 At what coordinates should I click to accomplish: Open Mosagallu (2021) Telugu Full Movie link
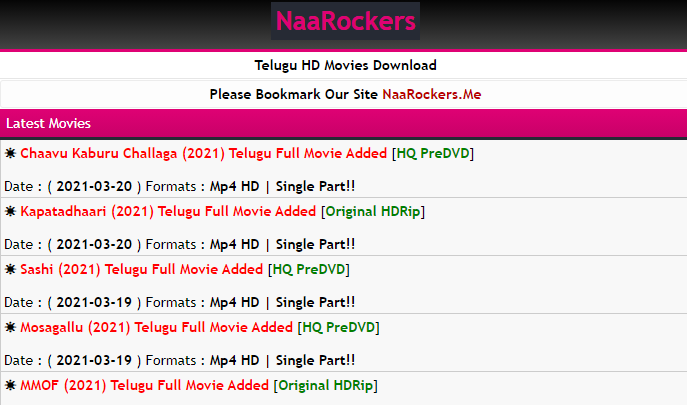(x=156, y=327)
